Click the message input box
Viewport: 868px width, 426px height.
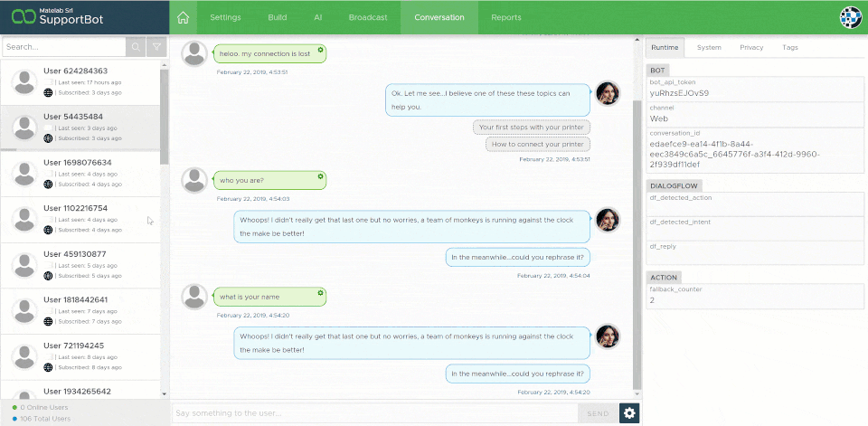(x=374, y=413)
